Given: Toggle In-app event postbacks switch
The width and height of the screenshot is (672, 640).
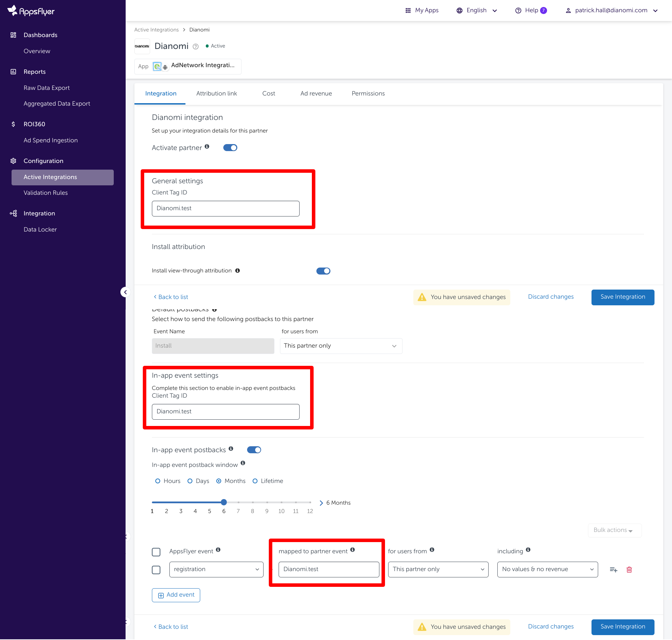Looking at the screenshot, I should [254, 450].
